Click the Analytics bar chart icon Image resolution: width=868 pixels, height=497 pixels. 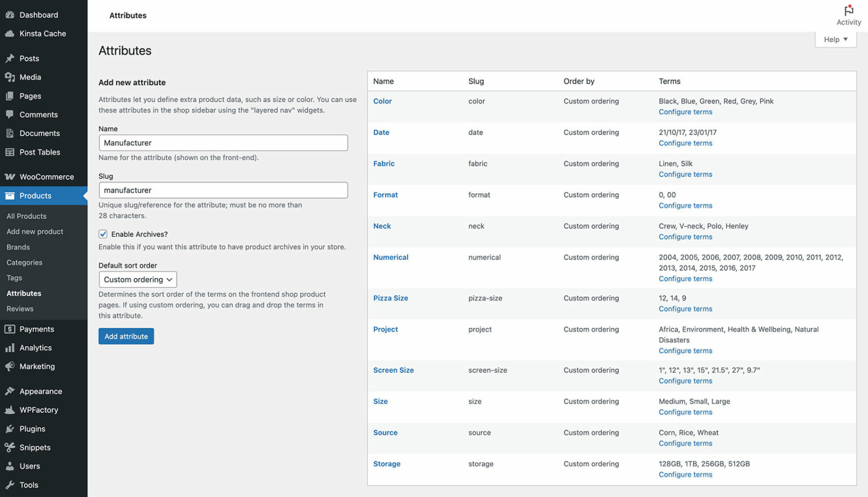[10, 348]
